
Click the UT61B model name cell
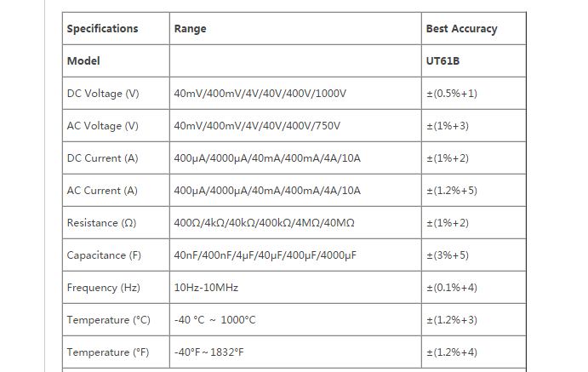point(443,61)
